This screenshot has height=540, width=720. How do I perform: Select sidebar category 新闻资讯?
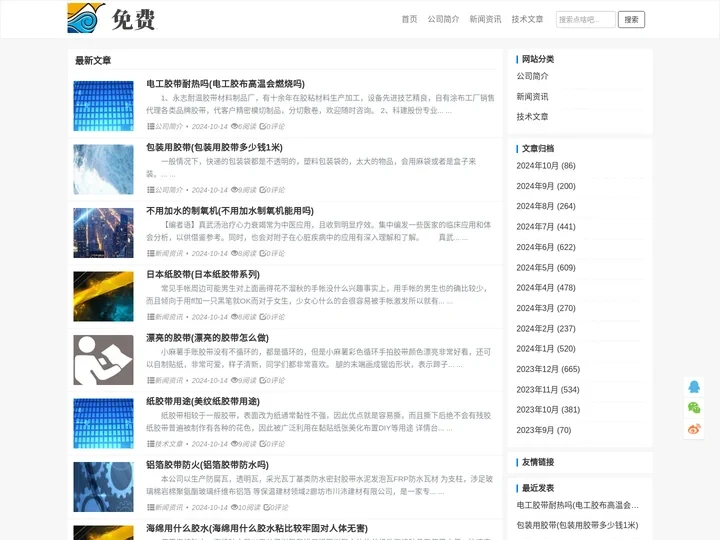click(532, 96)
